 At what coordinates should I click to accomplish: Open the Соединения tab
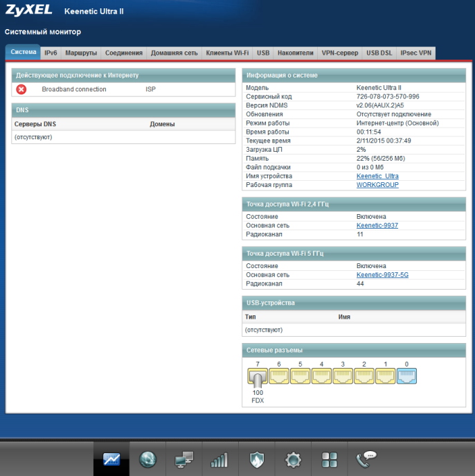tap(124, 53)
